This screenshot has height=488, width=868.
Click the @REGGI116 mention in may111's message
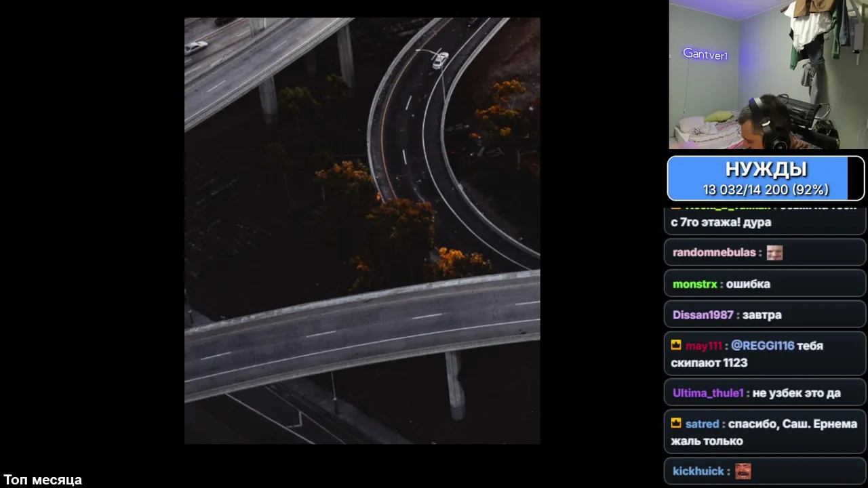pos(762,346)
